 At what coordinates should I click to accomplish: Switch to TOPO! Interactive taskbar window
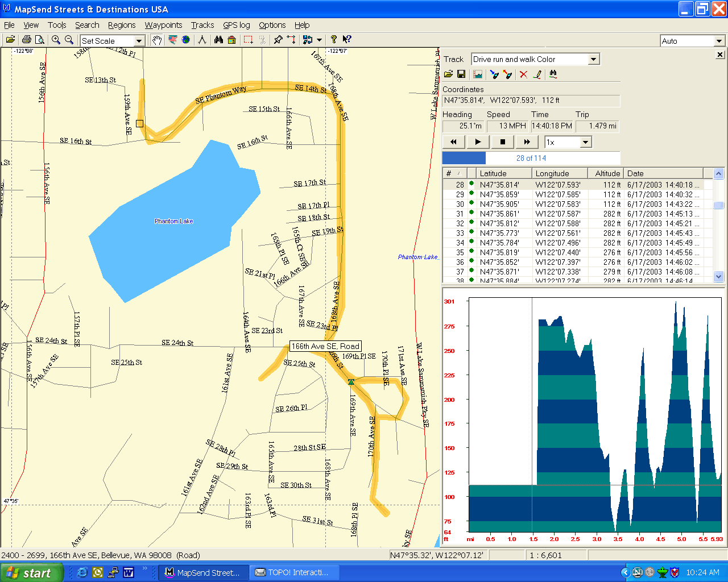pyautogui.click(x=296, y=572)
